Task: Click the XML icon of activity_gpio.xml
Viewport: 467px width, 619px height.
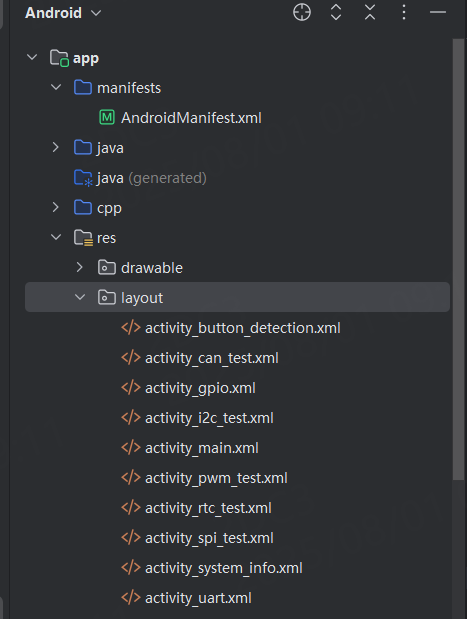Action: [x=131, y=387]
